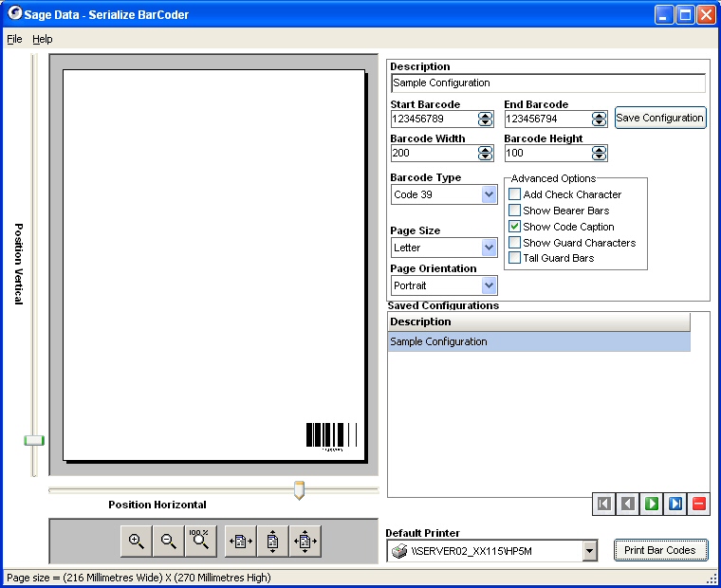The image size is (721, 588).
Task: Click the Description text field
Action: 548,83
